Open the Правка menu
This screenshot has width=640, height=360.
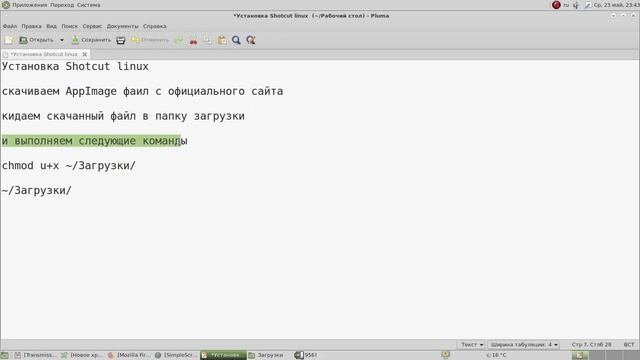pyautogui.click(x=31, y=26)
